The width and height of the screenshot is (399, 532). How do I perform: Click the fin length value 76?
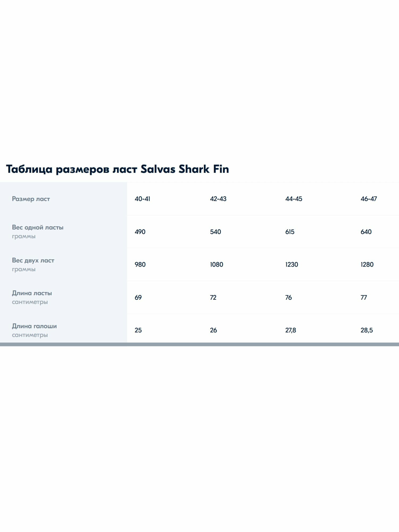pos(288,298)
